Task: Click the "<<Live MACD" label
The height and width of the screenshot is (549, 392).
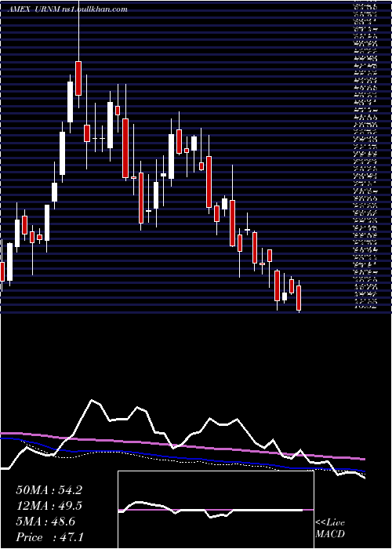Action: coord(330,529)
